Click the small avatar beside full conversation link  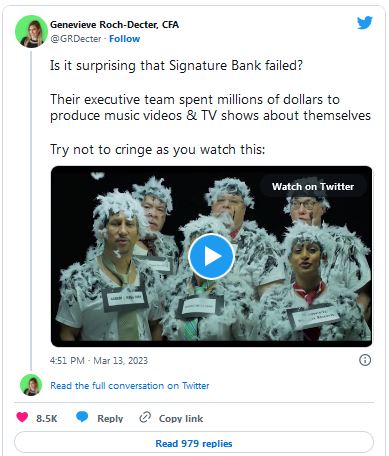click(x=31, y=385)
